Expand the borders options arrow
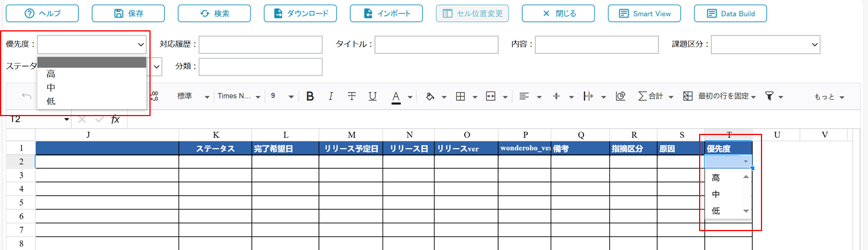 [x=474, y=97]
